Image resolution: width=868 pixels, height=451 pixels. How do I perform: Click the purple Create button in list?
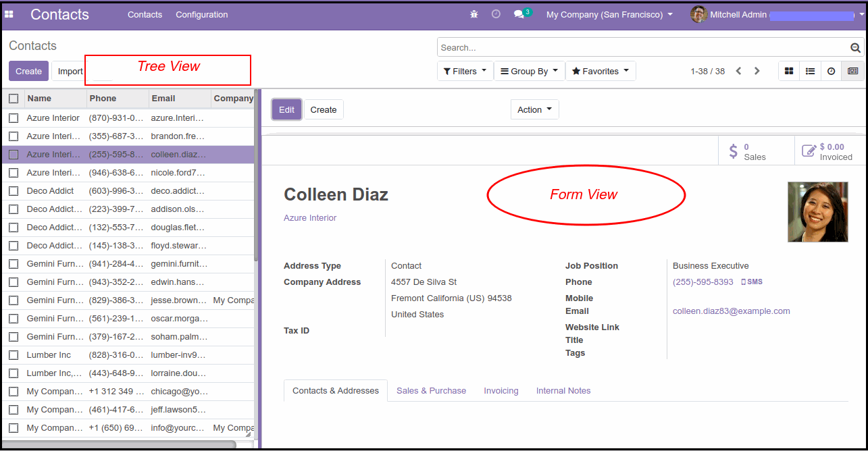point(28,71)
